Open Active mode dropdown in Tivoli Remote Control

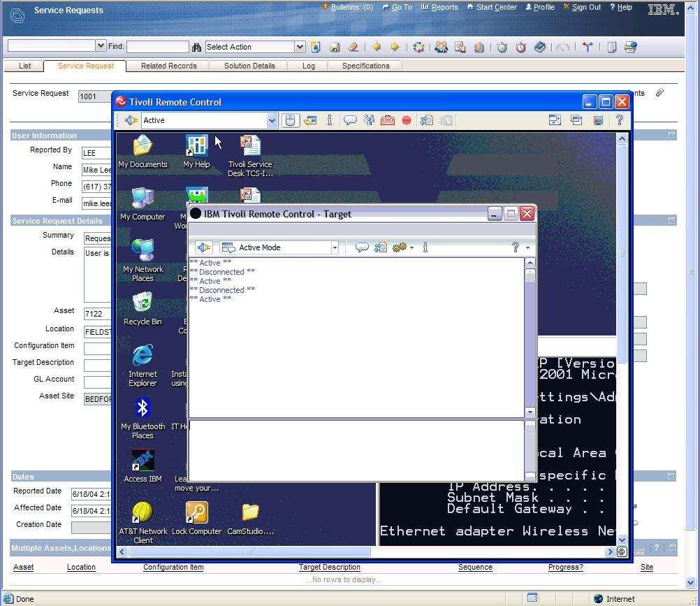(272, 120)
